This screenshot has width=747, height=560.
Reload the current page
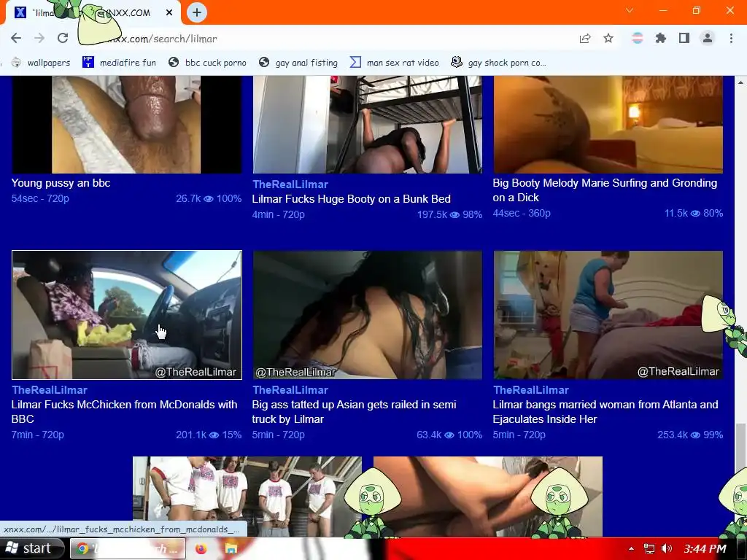pyautogui.click(x=63, y=39)
